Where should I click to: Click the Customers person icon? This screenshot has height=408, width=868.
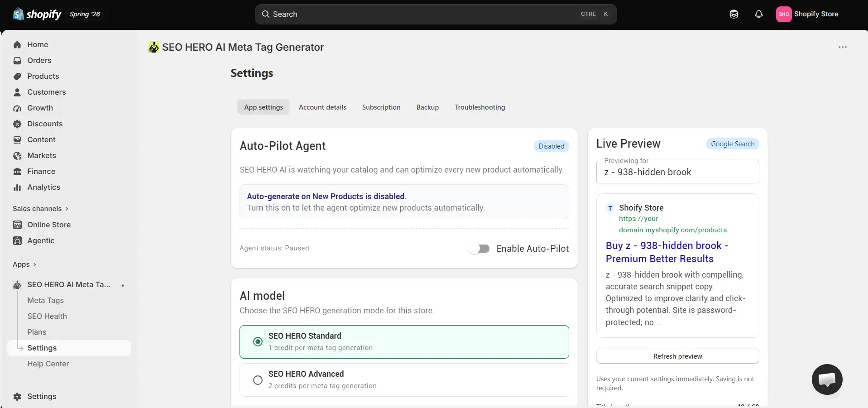pyautogui.click(x=17, y=92)
